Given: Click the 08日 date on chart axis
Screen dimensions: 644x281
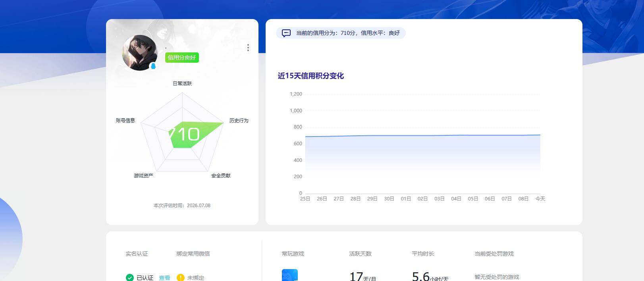Looking at the screenshot, I should (x=523, y=198).
